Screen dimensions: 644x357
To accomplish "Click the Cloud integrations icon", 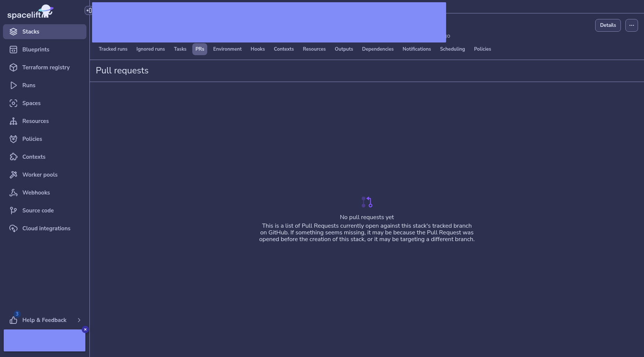I will coord(13,228).
